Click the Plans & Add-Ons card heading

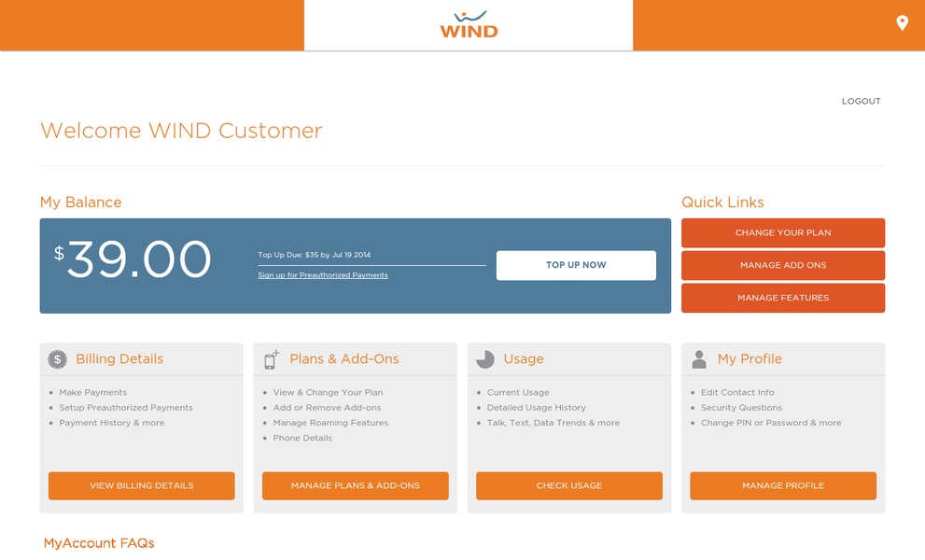pyautogui.click(x=344, y=358)
